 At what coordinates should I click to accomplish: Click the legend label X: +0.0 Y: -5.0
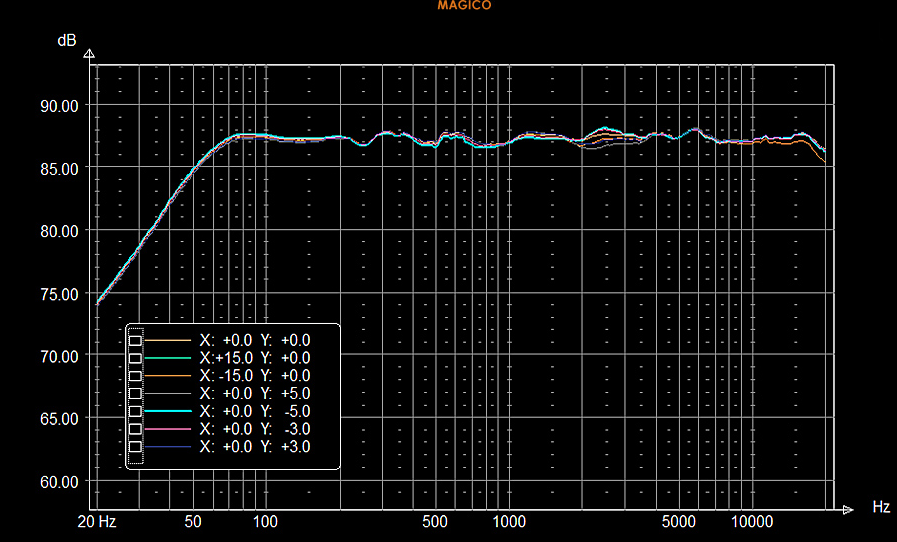click(x=255, y=412)
